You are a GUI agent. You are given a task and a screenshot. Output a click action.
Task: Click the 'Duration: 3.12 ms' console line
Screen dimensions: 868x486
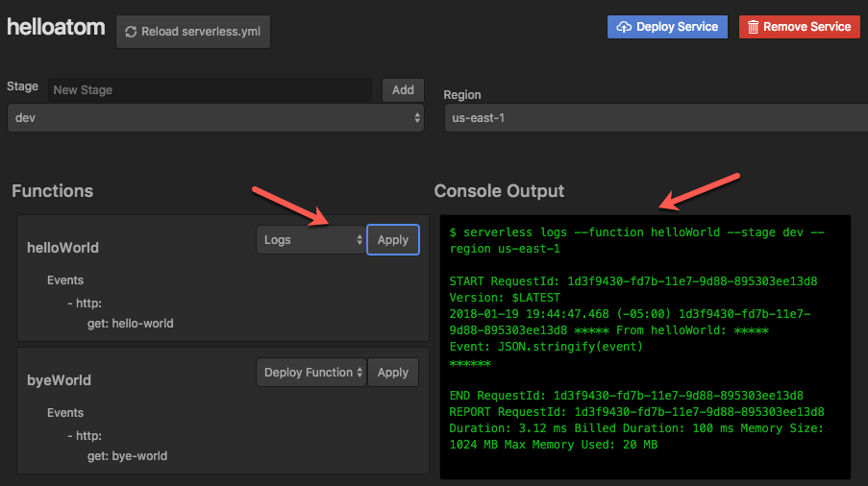point(636,428)
